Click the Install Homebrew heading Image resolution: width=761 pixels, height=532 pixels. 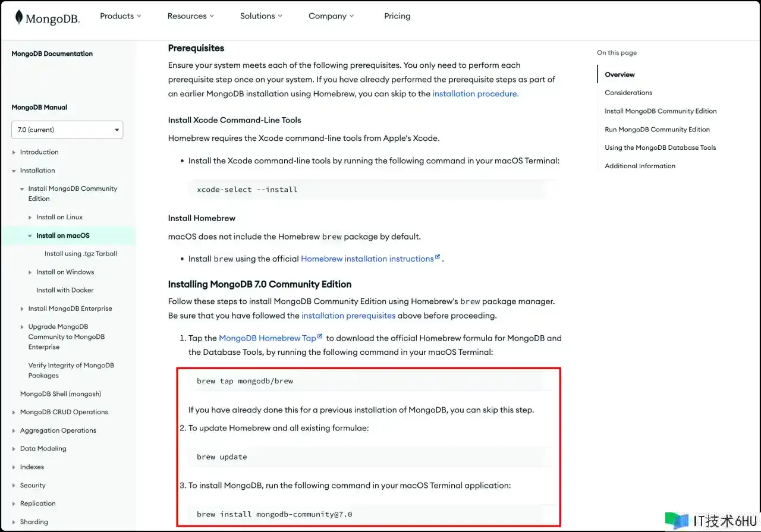coord(202,218)
